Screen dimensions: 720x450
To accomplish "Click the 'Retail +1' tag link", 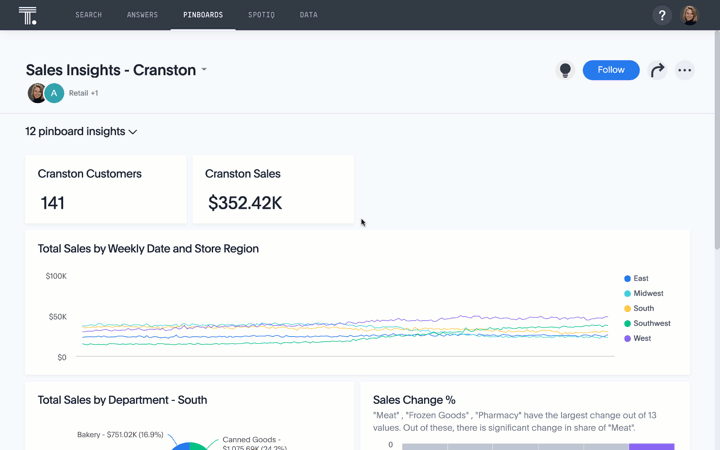I will click(x=83, y=93).
